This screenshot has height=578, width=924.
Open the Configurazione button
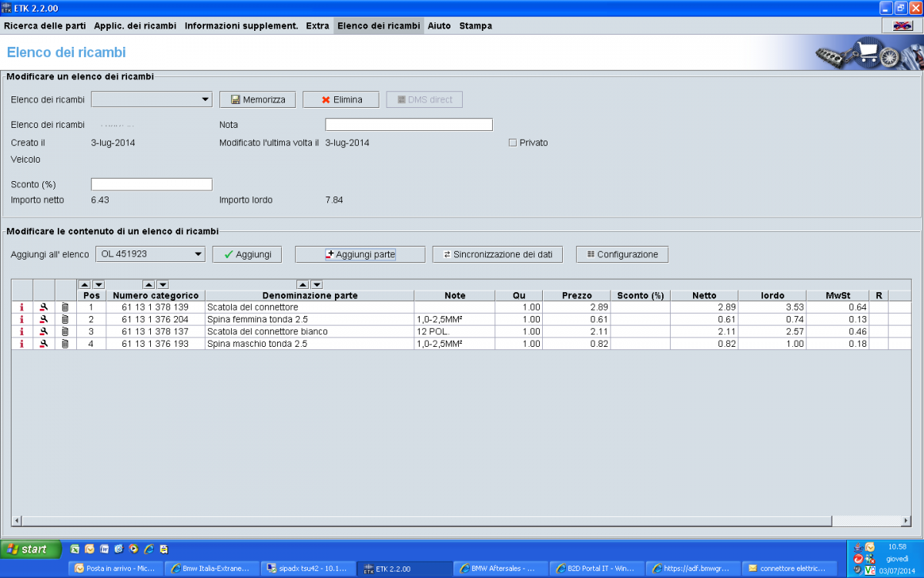tap(622, 254)
